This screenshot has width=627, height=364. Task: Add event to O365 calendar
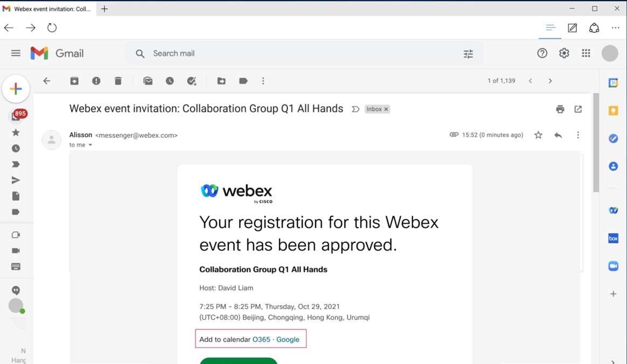coord(261,339)
